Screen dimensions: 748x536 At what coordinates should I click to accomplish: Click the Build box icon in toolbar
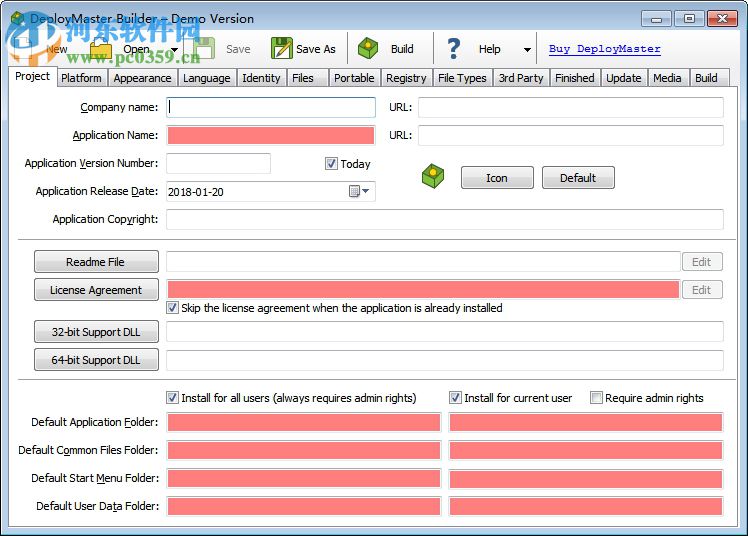click(369, 49)
